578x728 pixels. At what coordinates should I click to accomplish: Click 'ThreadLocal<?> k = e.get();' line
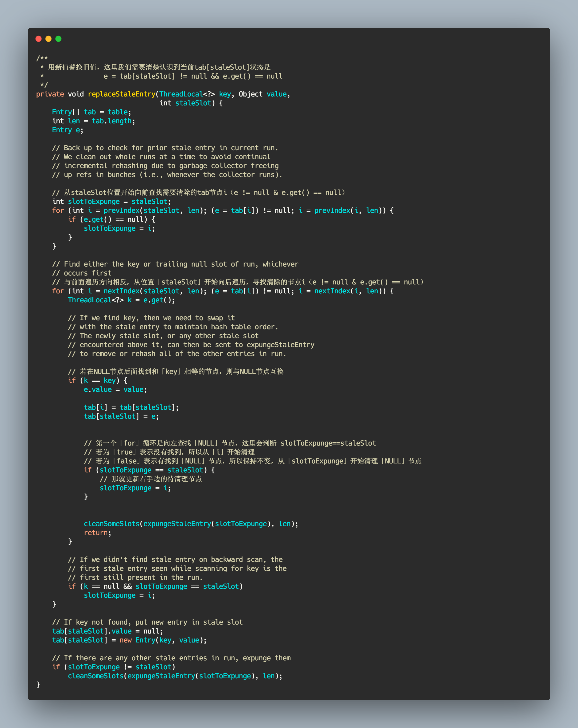[x=121, y=300]
